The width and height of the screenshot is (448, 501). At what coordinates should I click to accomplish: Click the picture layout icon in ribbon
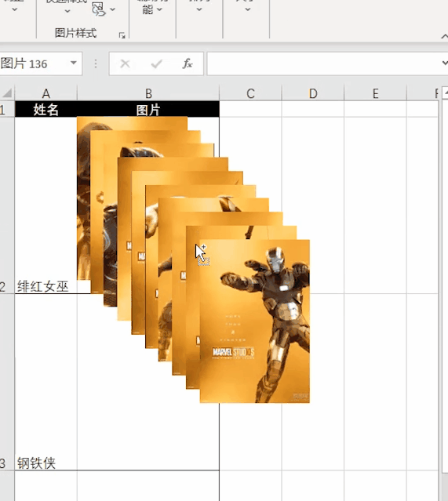[98, 9]
